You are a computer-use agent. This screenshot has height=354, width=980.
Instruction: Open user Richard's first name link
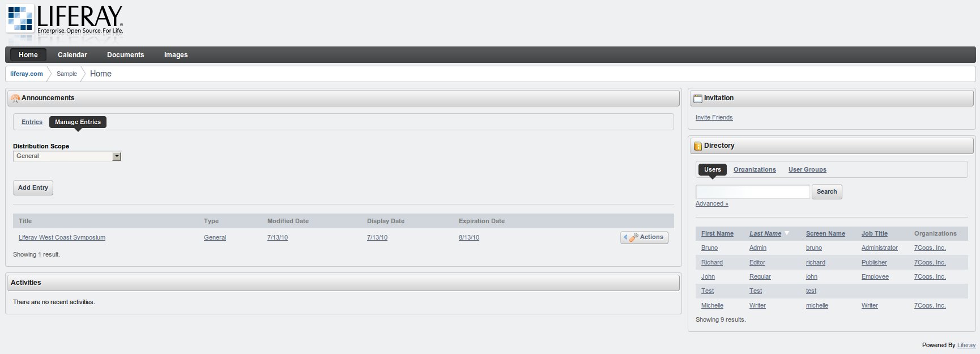(712, 263)
